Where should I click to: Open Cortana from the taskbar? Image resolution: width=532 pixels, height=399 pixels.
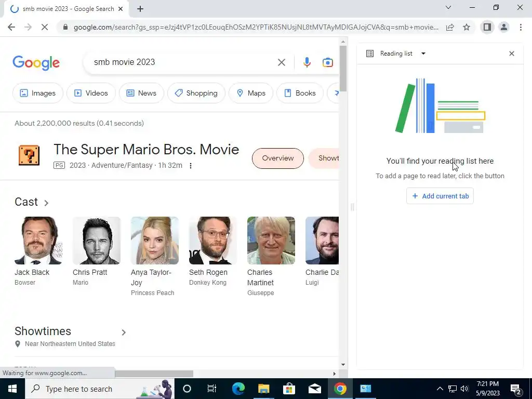187,389
